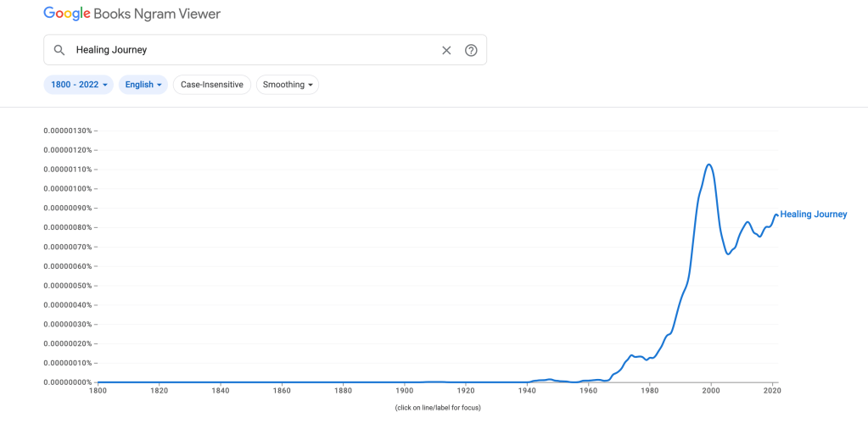The width and height of the screenshot is (868, 429).
Task: Click the search magnifier icon
Action: click(59, 50)
